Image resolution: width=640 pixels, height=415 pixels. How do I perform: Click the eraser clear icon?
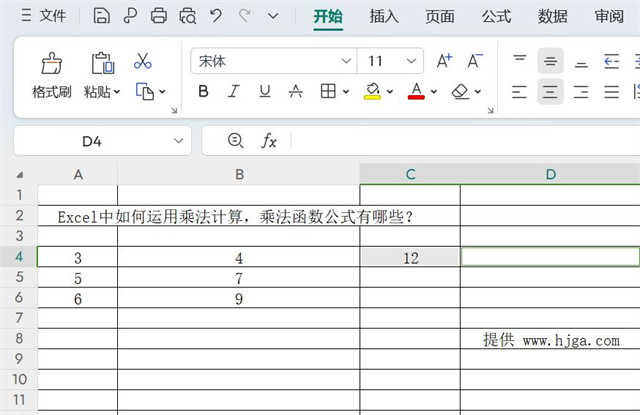(x=460, y=91)
